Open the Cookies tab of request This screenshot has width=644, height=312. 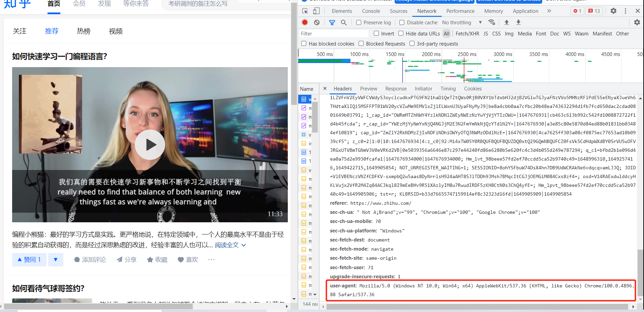pos(473,88)
